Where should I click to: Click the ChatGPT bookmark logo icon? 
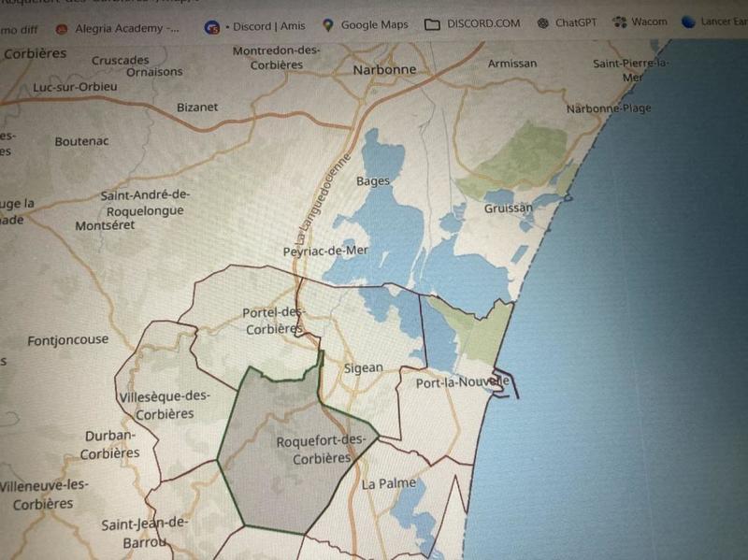click(x=543, y=23)
